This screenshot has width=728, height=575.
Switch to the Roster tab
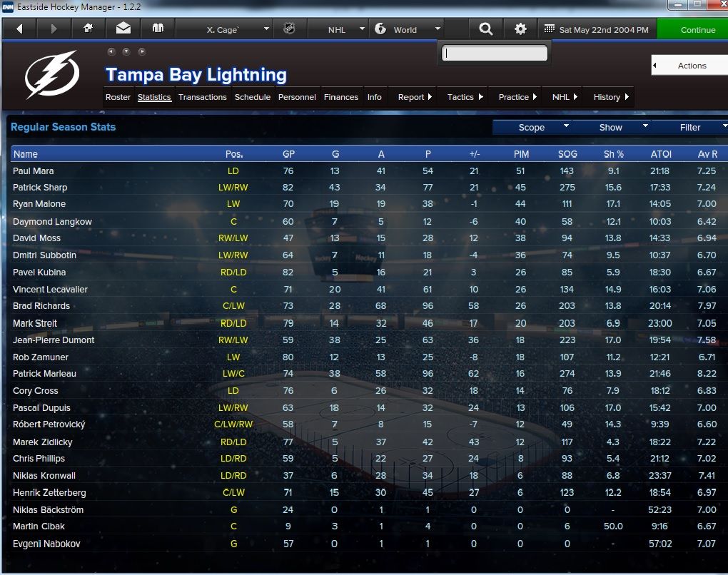click(118, 97)
